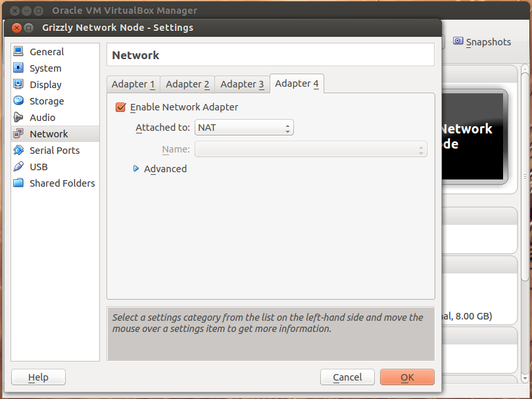This screenshot has width=532, height=399.
Task: Open the Serial Ports settings category
Action: (x=55, y=151)
